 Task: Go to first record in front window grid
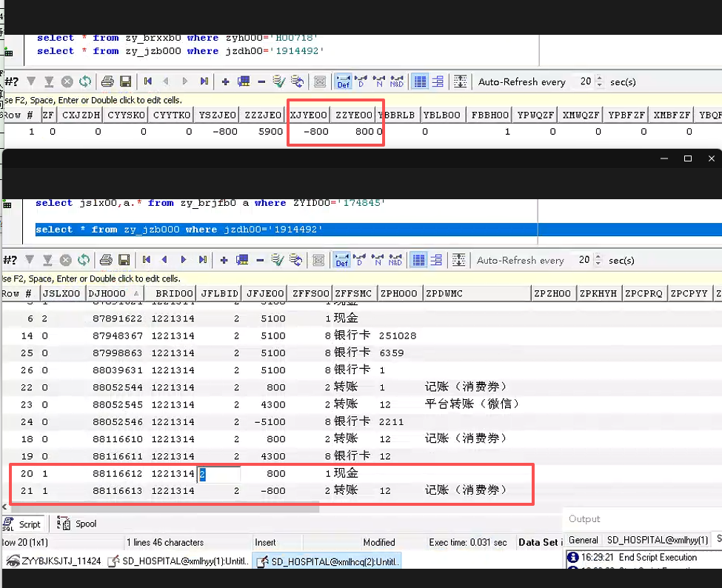tap(147, 260)
